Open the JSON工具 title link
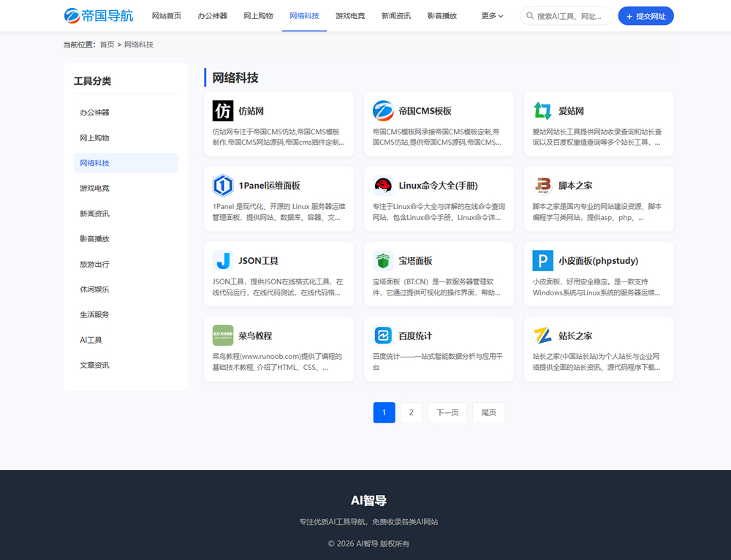 click(258, 261)
